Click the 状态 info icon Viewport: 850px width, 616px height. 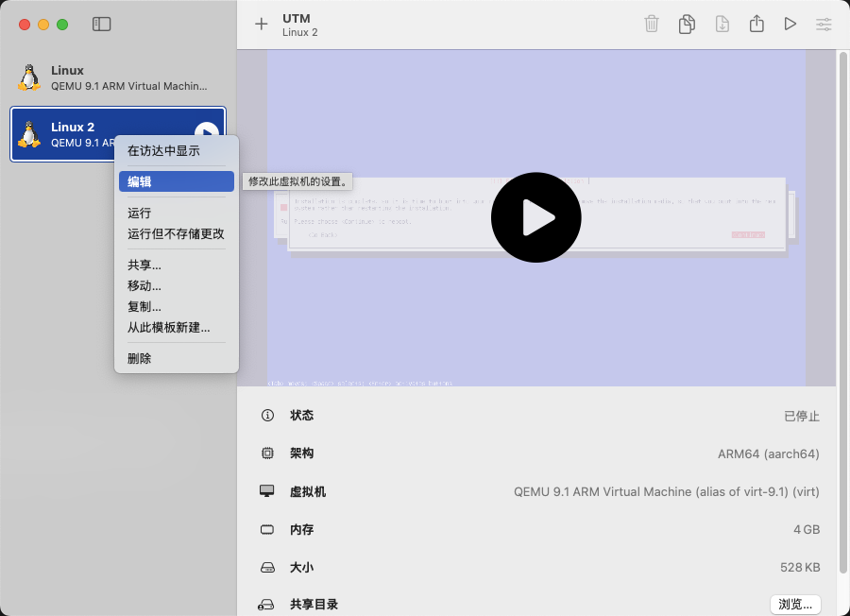tap(267, 415)
